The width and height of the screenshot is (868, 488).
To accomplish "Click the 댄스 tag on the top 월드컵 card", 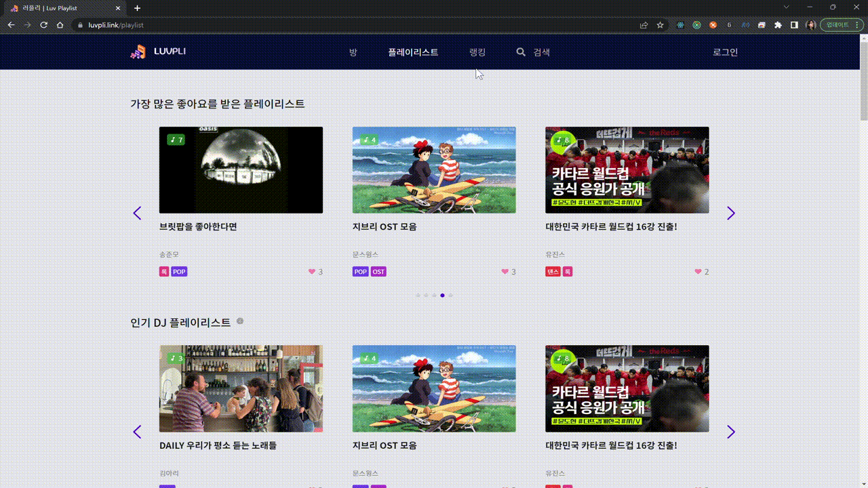I will click(553, 272).
